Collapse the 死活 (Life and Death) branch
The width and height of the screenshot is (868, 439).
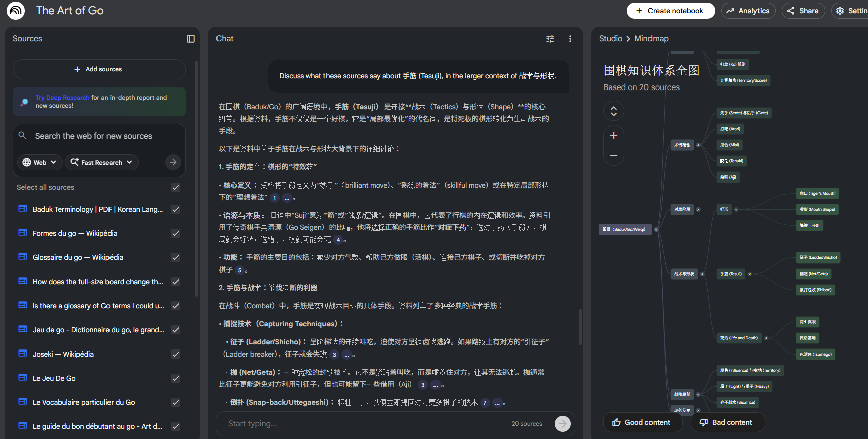(x=766, y=338)
